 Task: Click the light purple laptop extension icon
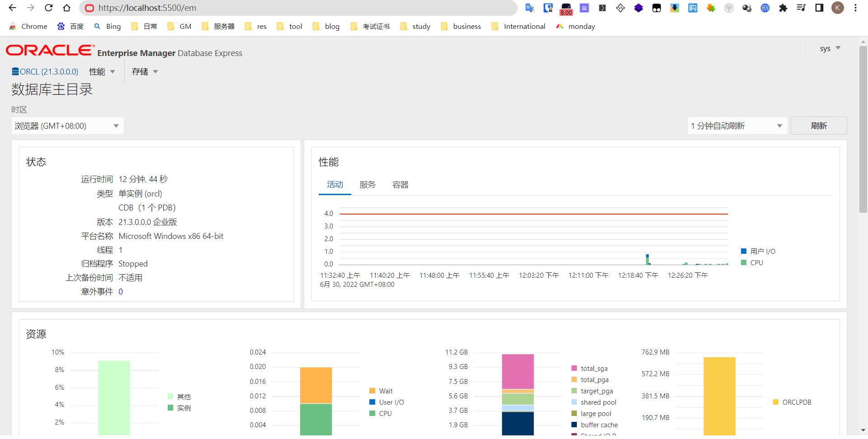(x=584, y=8)
